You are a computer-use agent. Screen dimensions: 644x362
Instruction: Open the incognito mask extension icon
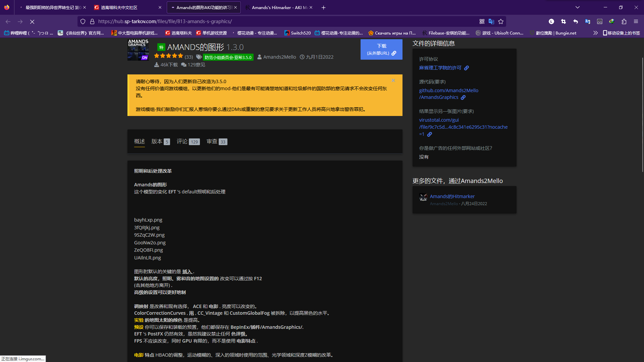(600, 21)
